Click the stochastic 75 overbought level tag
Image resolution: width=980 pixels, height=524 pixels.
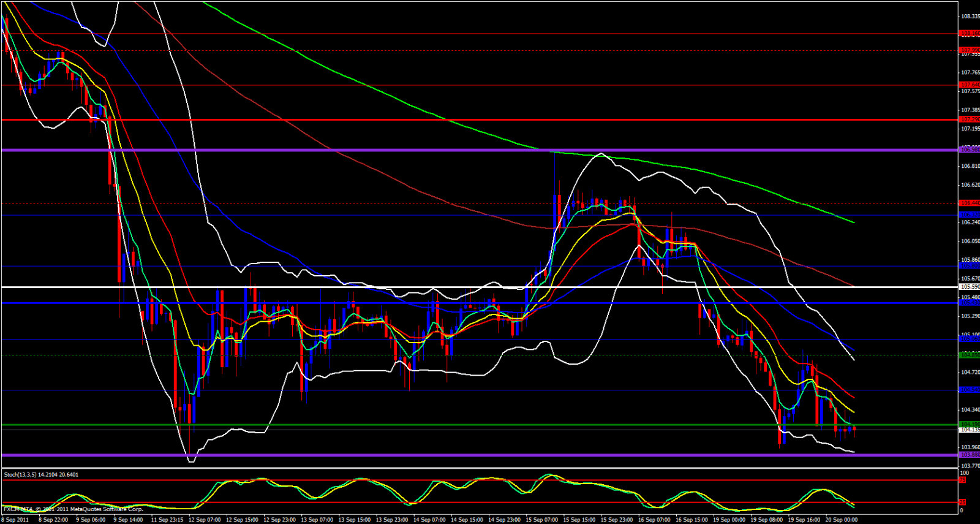(x=962, y=480)
